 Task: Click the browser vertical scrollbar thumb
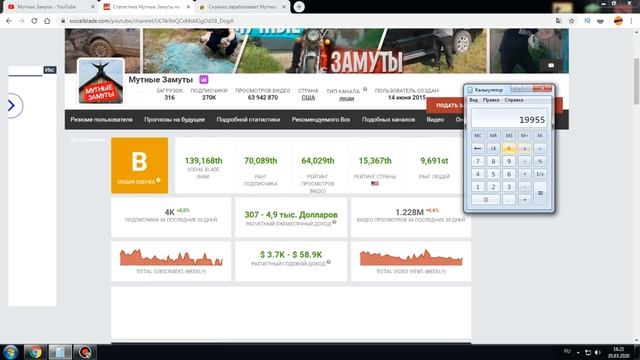(x=636, y=81)
